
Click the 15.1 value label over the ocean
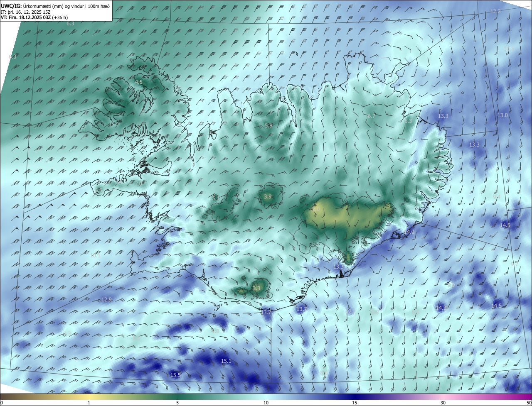226,361
